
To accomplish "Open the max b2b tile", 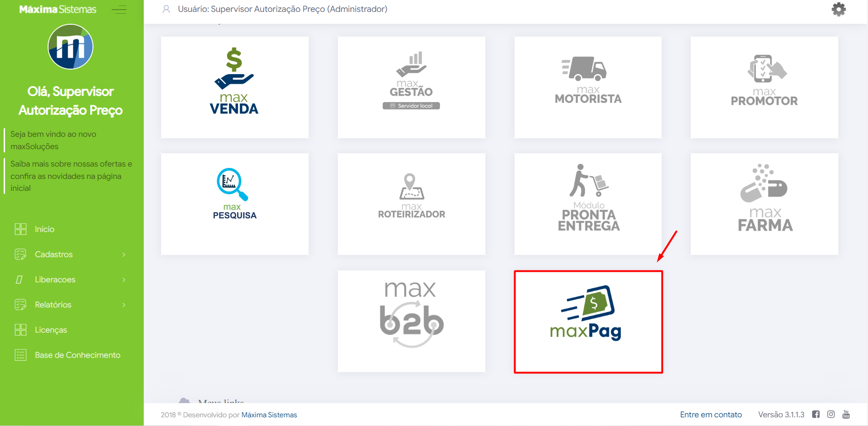I will 412,321.
